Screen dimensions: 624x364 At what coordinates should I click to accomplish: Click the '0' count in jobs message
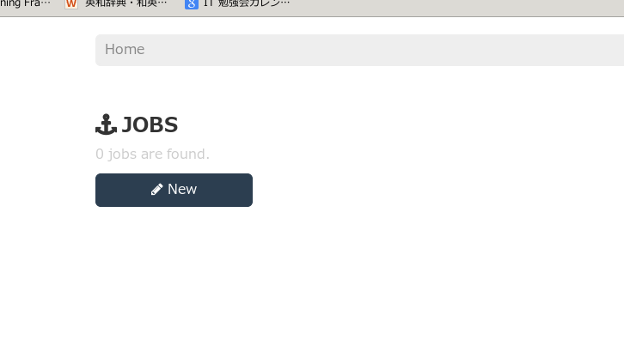click(x=100, y=155)
